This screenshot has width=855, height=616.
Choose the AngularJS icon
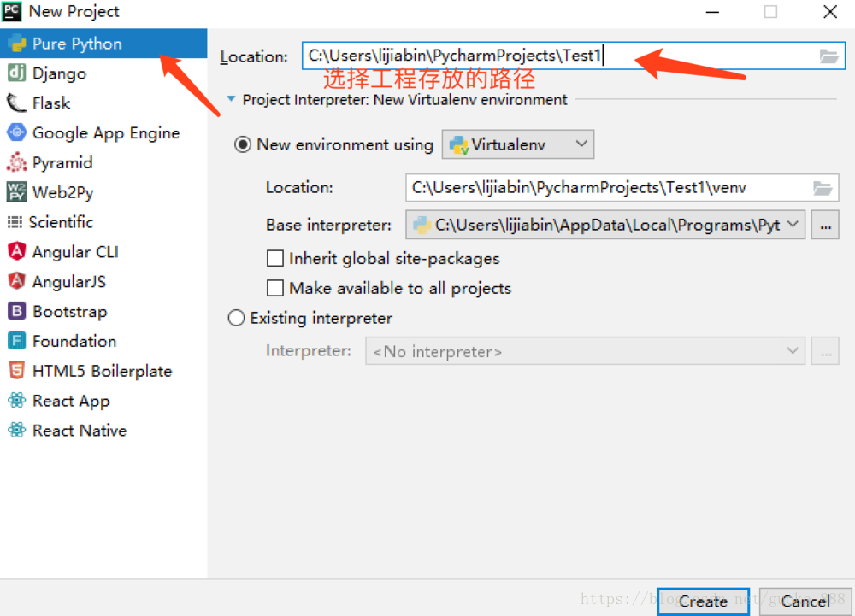(16, 281)
